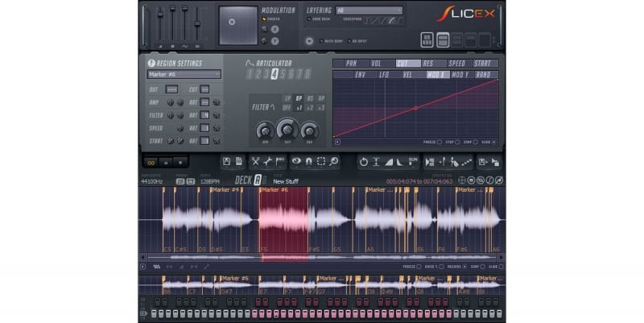Toggle the Smooth modulation switch
The height and width of the screenshot is (323, 644).
[x=264, y=19]
